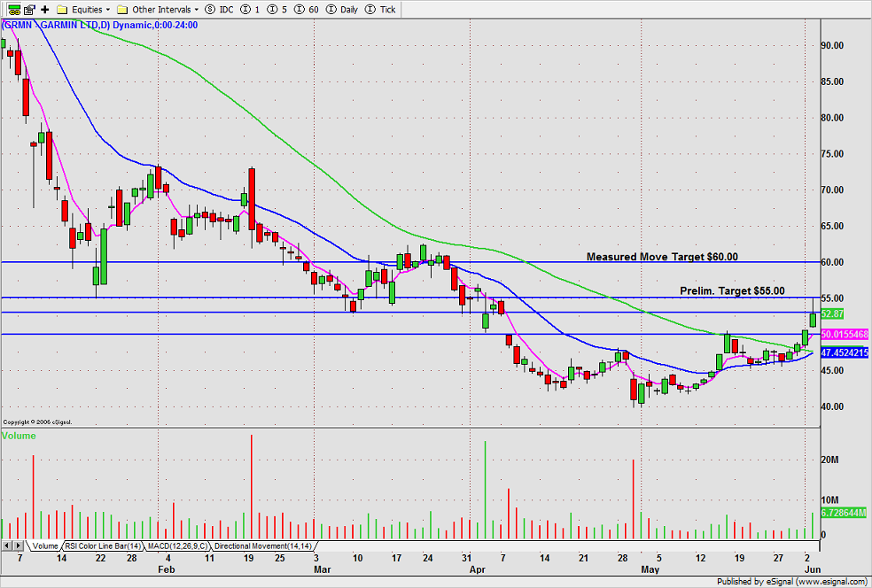Click the green 52.87 price marker
The height and width of the screenshot is (588, 872).
(x=832, y=314)
